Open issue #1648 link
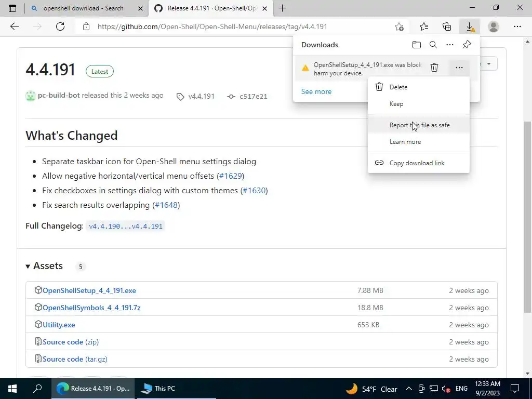Image resolution: width=532 pixels, height=399 pixels. pos(166,205)
